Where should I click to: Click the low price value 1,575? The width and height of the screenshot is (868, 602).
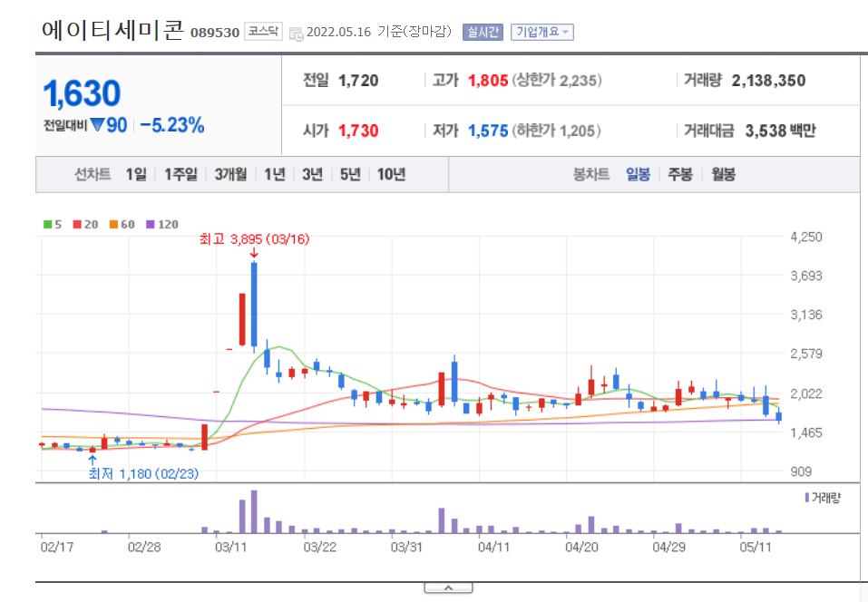(x=488, y=131)
